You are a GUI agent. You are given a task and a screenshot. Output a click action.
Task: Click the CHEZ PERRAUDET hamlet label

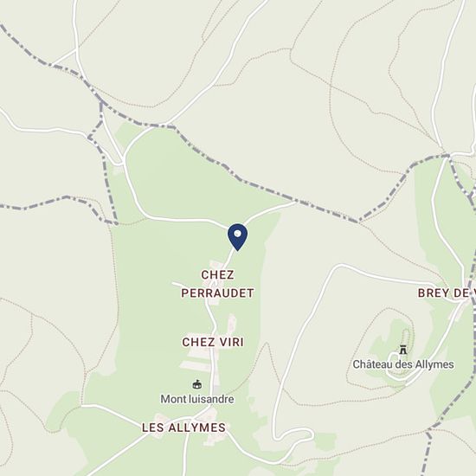217,284
